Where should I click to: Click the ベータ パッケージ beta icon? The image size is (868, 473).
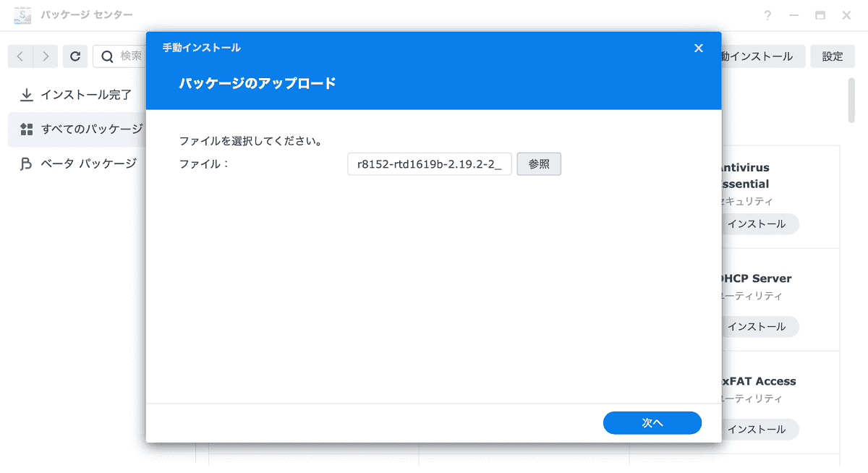pos(27,164)
